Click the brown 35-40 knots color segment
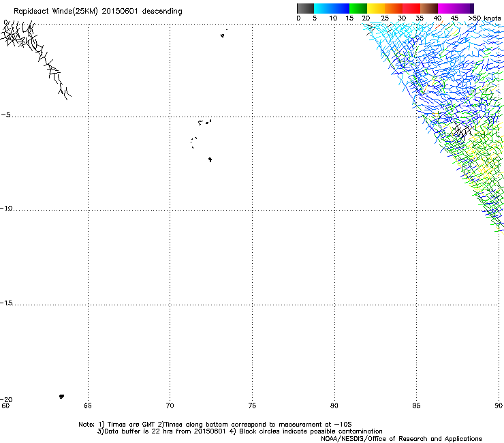This screenshot has height=443, width=504. [x=429, y=8]
